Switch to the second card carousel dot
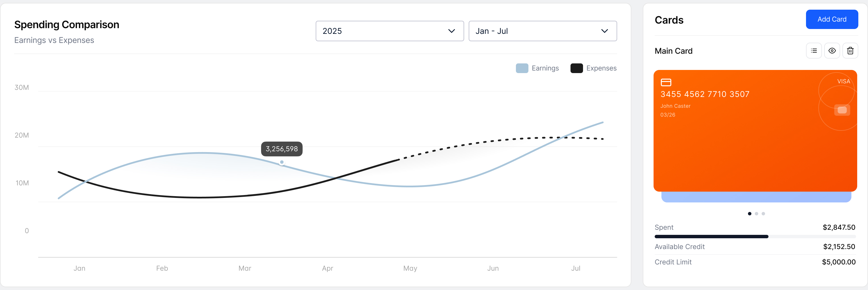Screen dimensions: 868x290 [757, 214]
